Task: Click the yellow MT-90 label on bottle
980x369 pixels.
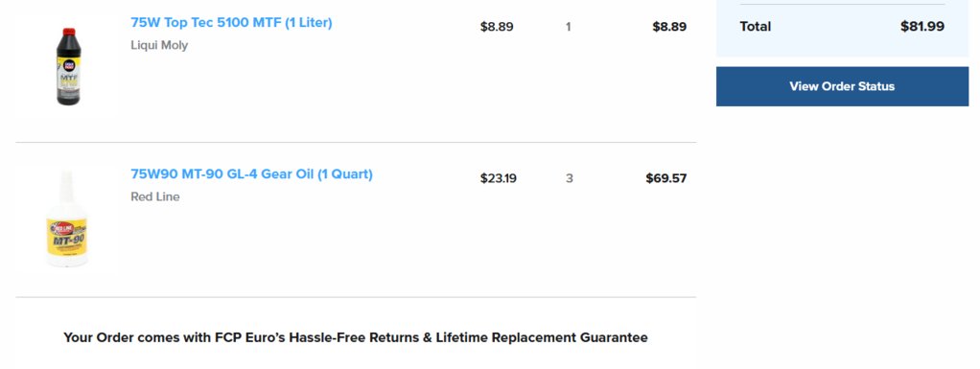Action: [x=67, y=241]
